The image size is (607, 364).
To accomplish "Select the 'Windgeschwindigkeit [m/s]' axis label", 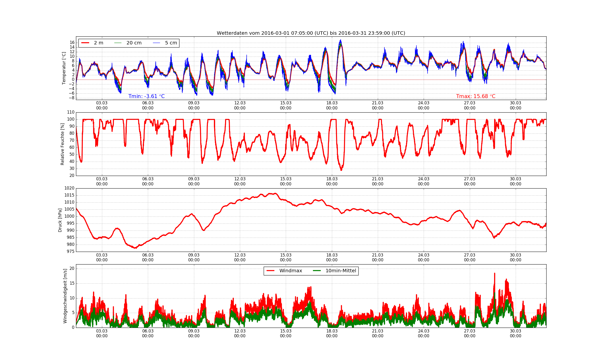I will click(x=65, y=296).
